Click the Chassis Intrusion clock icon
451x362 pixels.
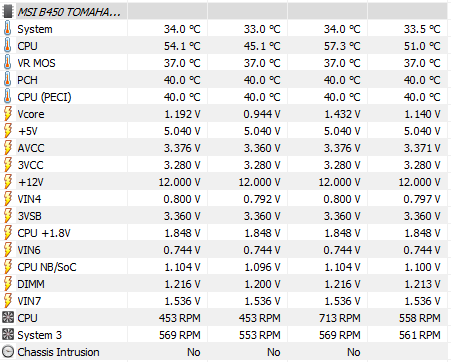pos(8,352)
